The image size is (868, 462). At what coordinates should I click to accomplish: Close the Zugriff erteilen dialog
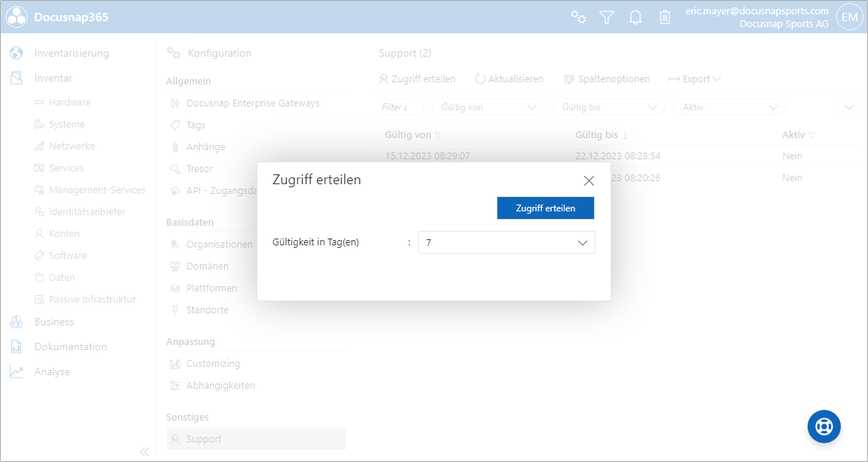pos(589,180)
